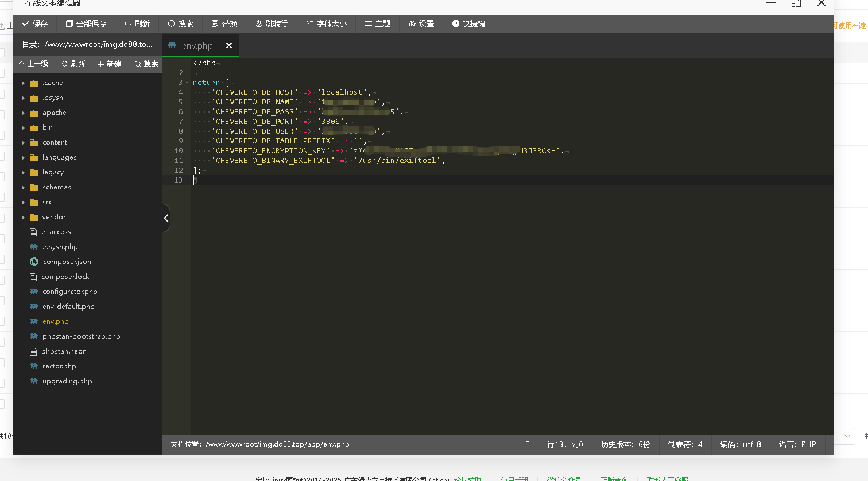Viewport: 868px width, 481px height.
Task: Open the Search (搜索) toolbar tool
Action: pos(181,24)
